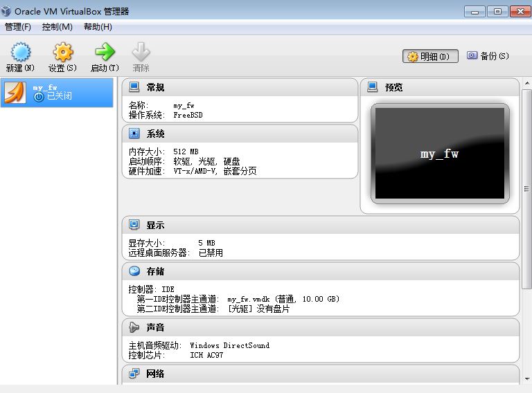532x393 pixels.
Task: Click the my_fw preview thumbnail screen
Action: [440, 153]
